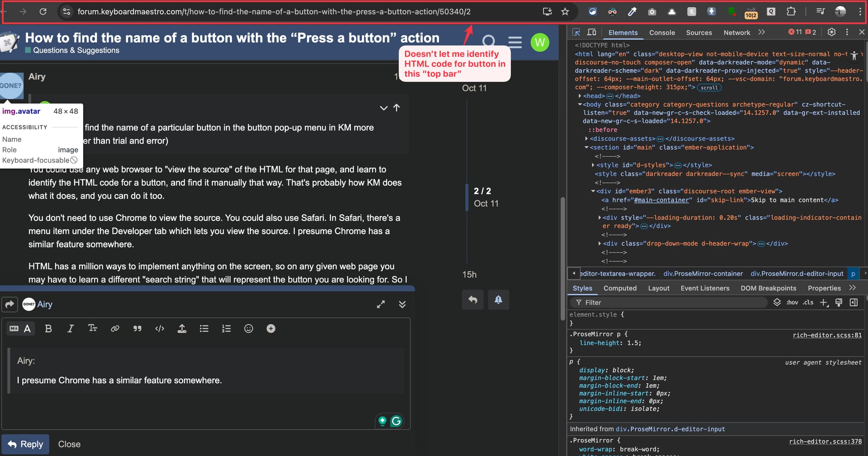Toggle the :hov element state panel
Viewport: 868px width, 456px height.
[792, 302]
